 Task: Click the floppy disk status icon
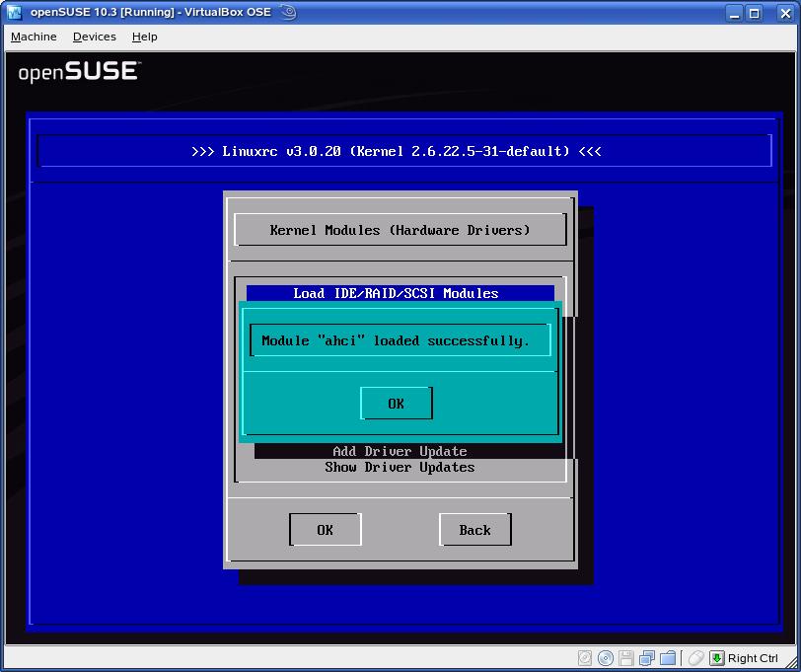coord(626,657)
